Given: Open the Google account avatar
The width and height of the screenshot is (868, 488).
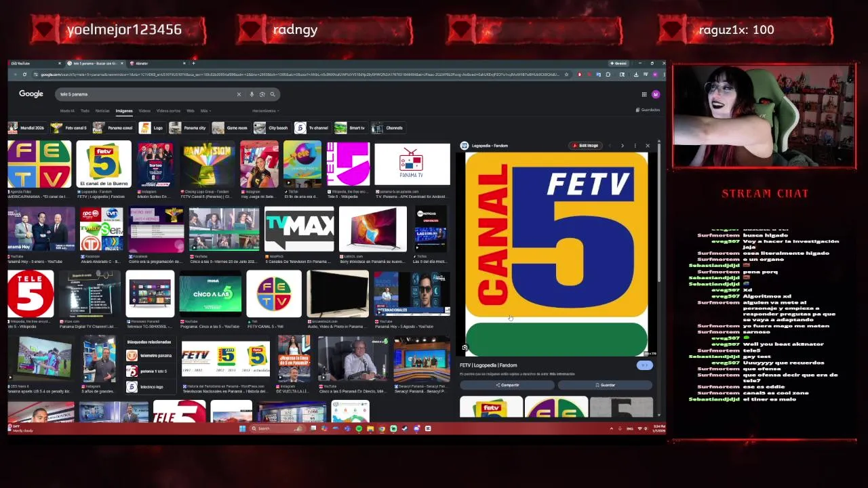Looking at the screenshot, I should point(656,94).
